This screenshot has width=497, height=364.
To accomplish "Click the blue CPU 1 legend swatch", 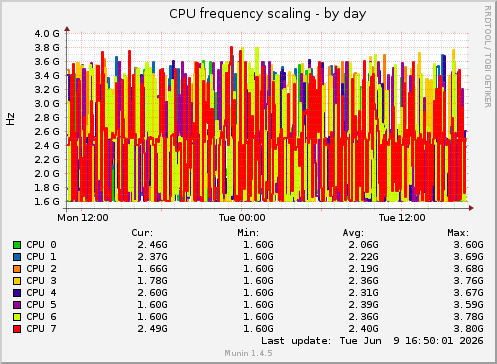I will pos(17,257).
